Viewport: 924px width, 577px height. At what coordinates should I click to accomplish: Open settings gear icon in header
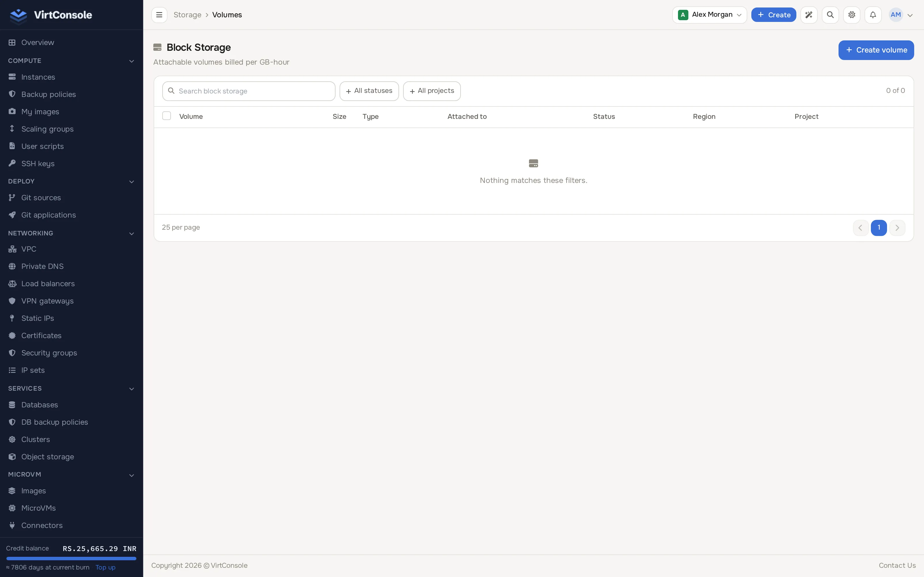852,15
